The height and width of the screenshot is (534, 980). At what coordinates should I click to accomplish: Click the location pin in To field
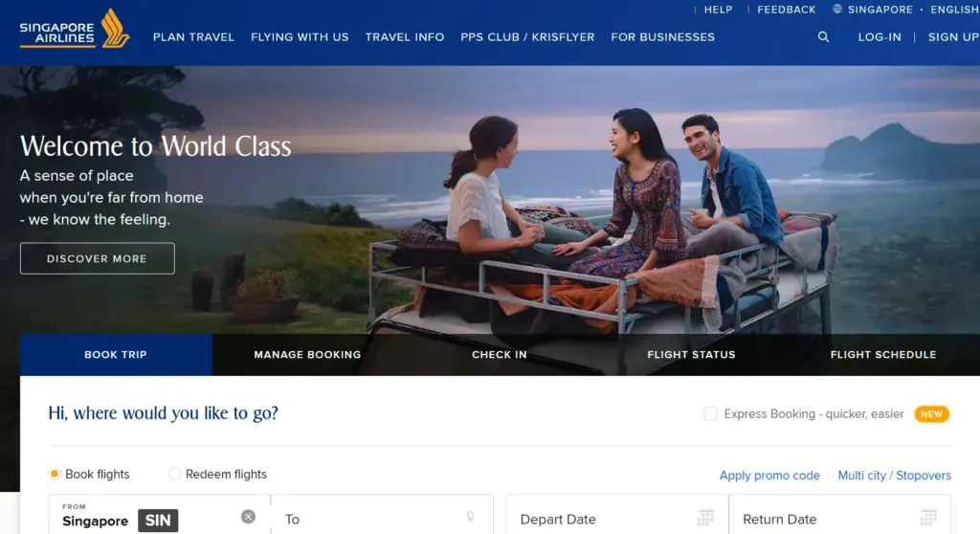(x=470, y=517)
